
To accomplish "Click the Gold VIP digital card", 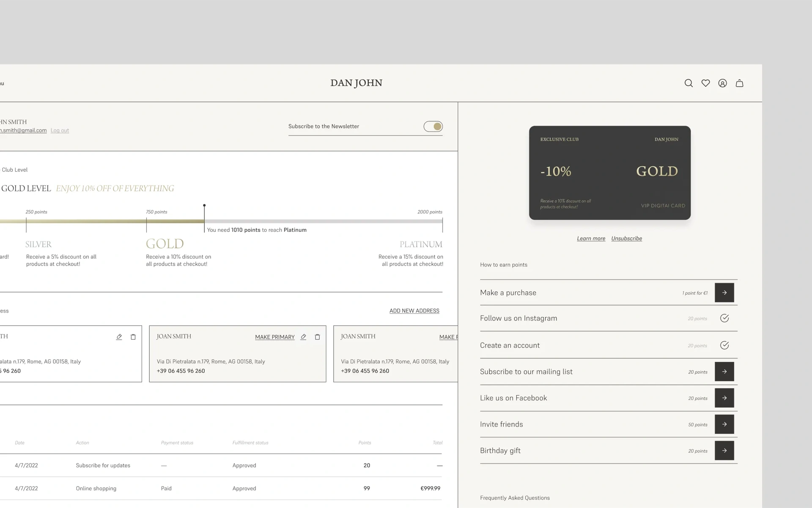I will pyautogui.click(x=609, y=173).
